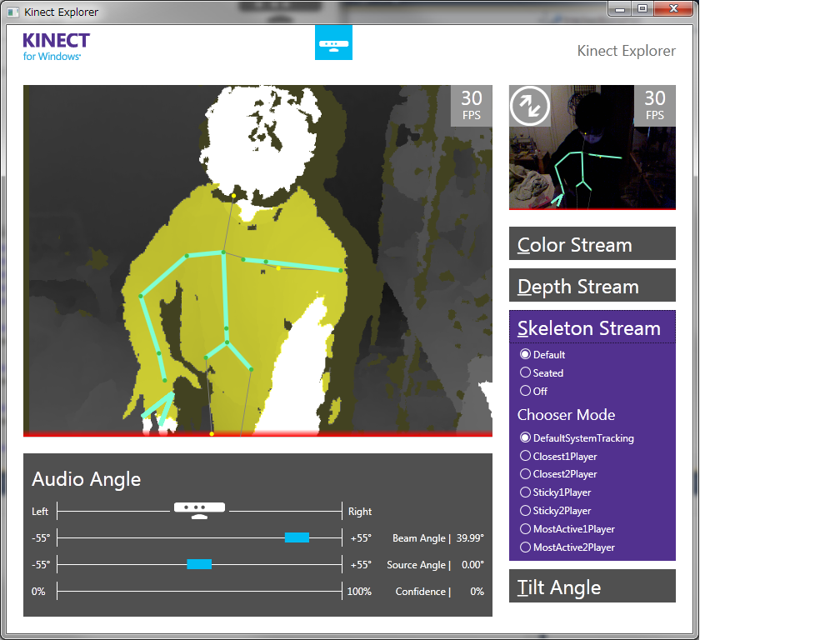Close the Kinect Explorer window
840x640 pixels.
(674, 8)
